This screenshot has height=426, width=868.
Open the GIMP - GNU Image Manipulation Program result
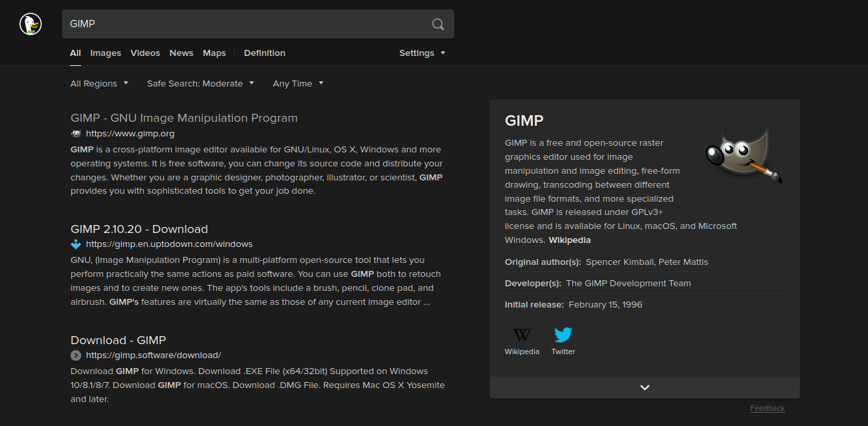coord(184,118)
